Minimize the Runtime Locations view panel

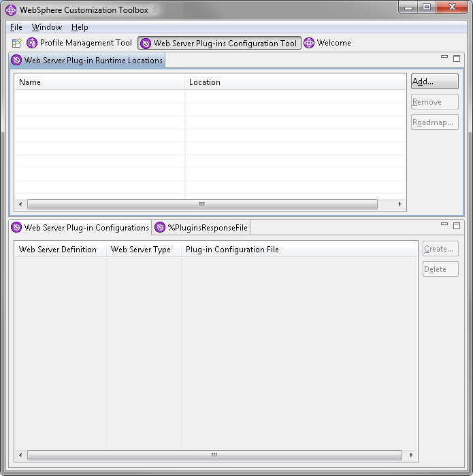tap(444, 56)
